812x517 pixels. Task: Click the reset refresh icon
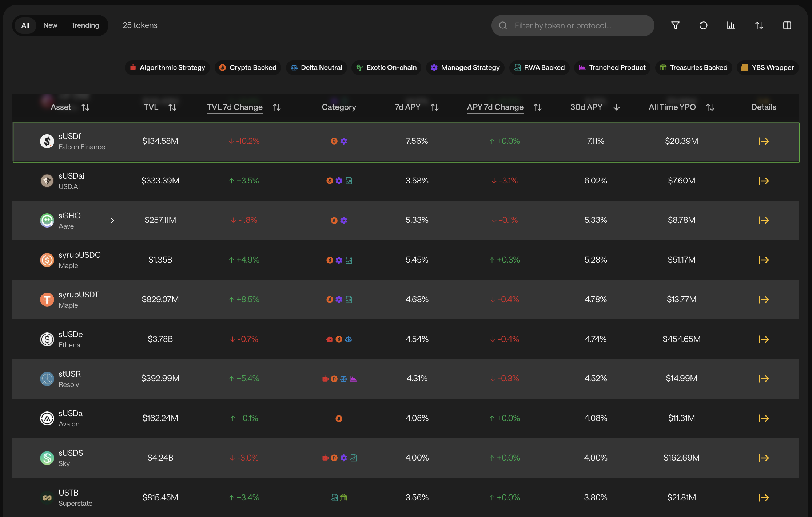[x=703, y=25]
